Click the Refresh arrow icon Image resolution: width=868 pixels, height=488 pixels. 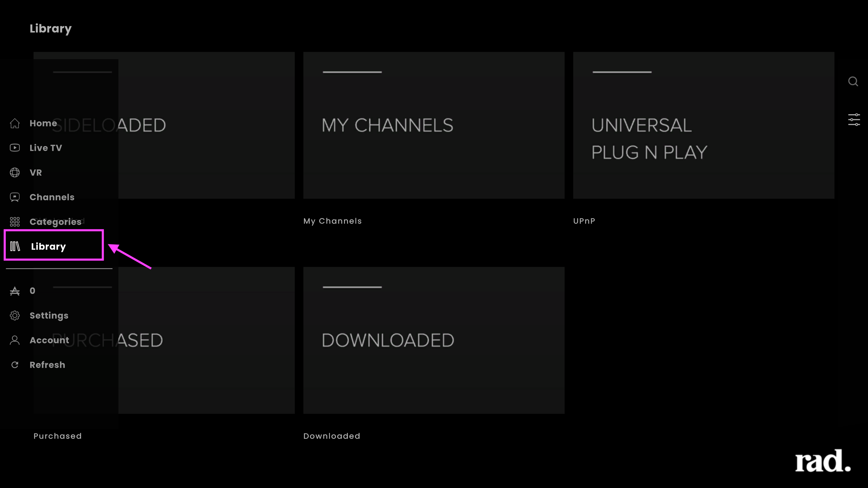(x=14, y=365)
